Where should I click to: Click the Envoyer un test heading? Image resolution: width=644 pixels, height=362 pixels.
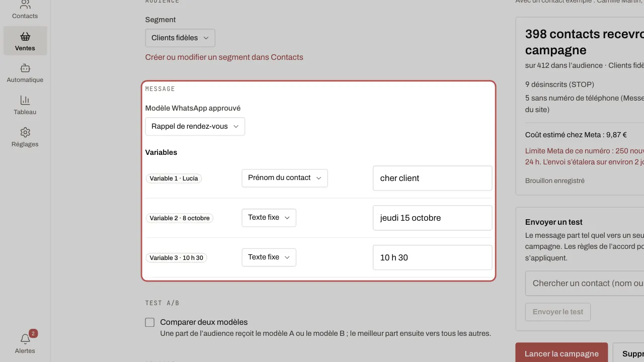pos(554,222)
